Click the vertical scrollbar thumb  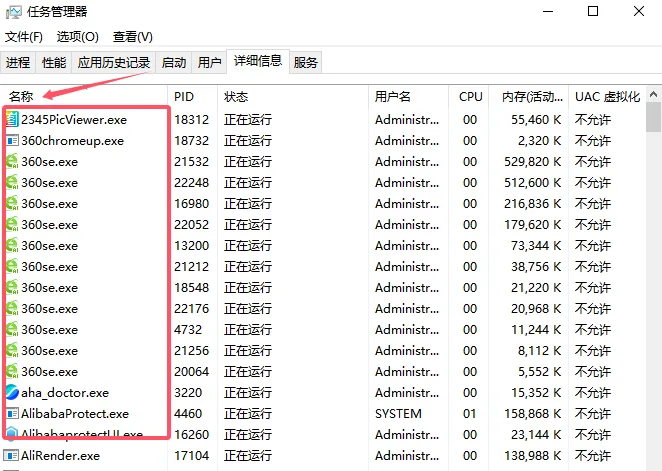tap(654, 117)
